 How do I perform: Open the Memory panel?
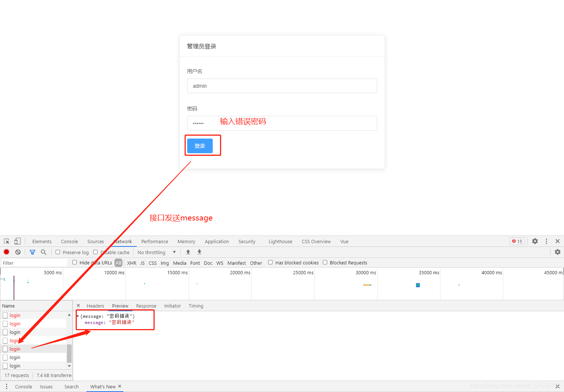click(x=186, y=242)
